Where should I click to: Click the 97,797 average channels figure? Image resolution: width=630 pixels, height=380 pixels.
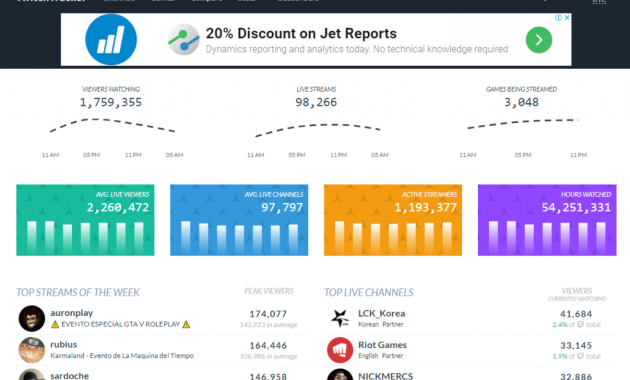pyautogui.click(x=282, y=207)
